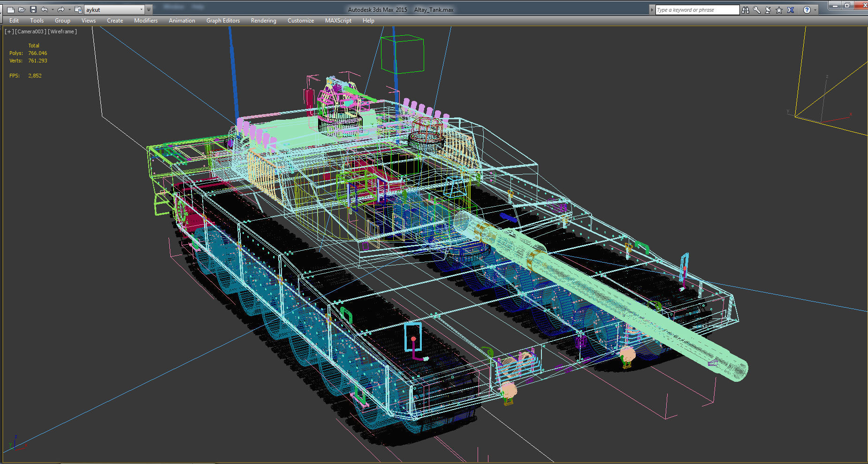This screenshot has width=868, height=464.
Task: Click the binoculars search icon
Action: tap(746, 10)
